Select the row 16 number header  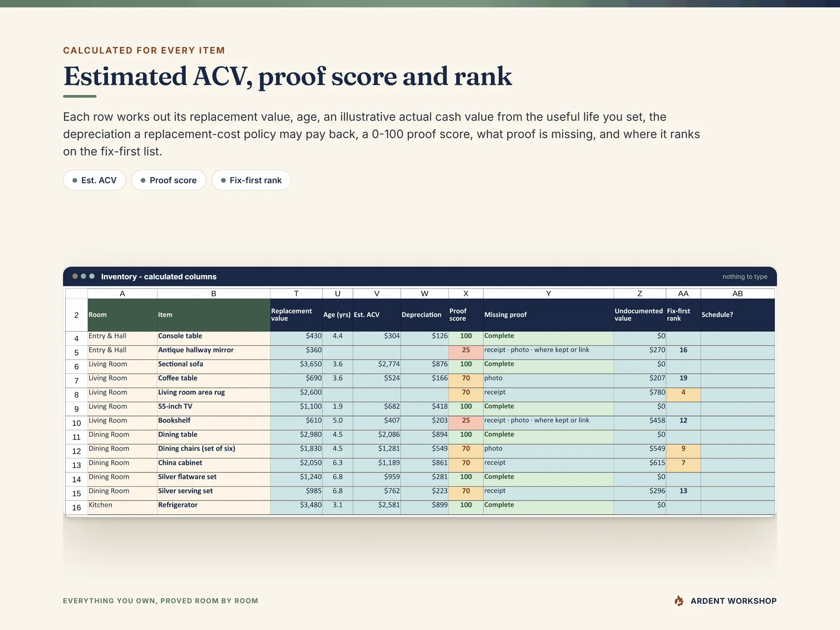click(77, 508)
